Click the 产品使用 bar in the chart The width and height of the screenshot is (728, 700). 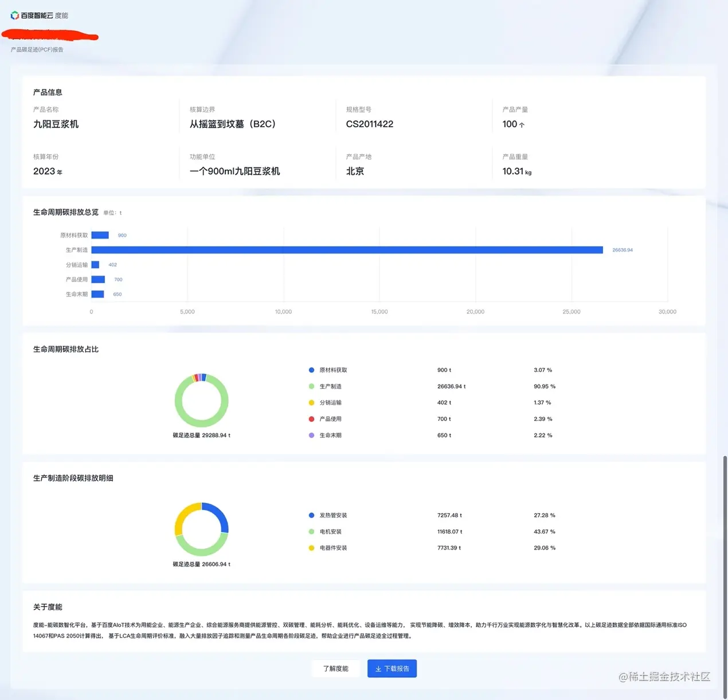point(98,279)
